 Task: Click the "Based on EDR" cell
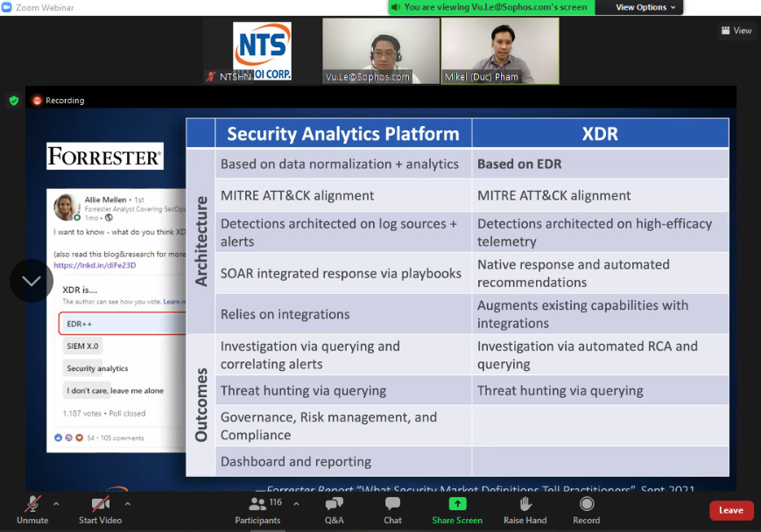point(601,164)
